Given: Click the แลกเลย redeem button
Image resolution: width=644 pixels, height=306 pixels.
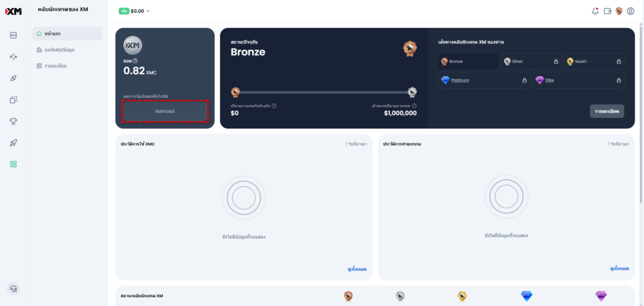Looking at the screenshot, I should [x=165, y=111].
